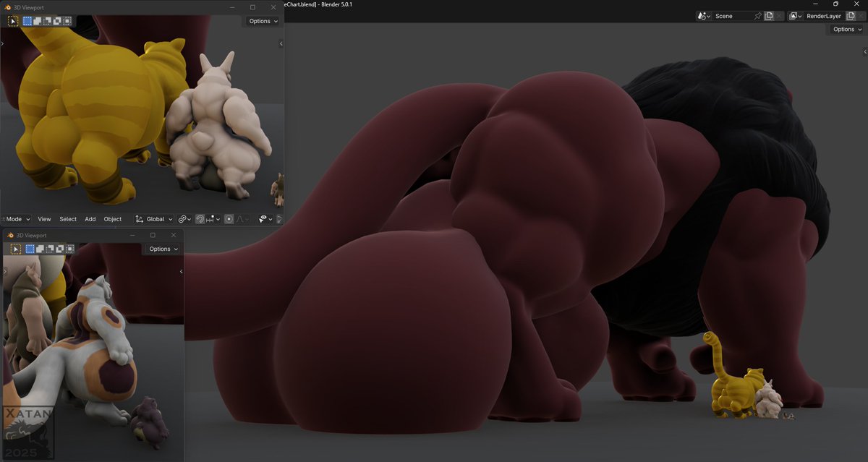
Task: Expand sidebar arrow in lower 3D Viewport
Action: tap(181, 271)
